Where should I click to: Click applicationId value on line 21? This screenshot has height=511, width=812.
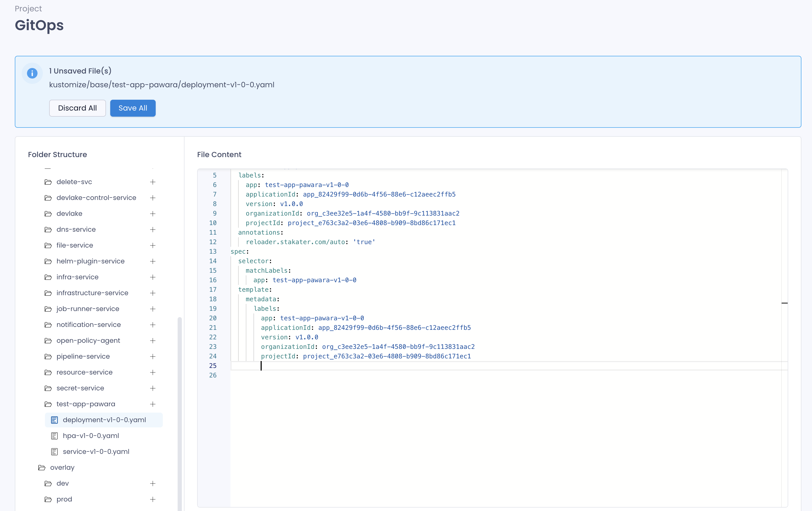pyautogui.click(x=395, y=328)
